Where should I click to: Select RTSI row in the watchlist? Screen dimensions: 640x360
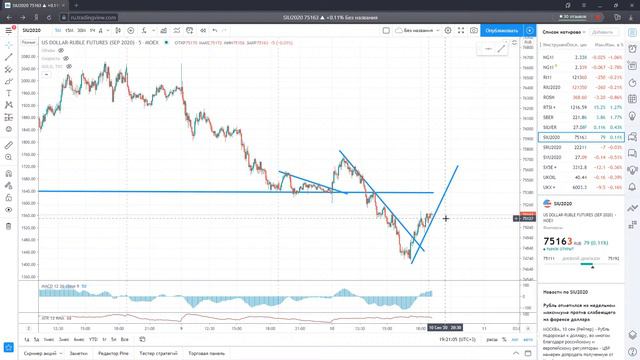click(x=581, y=107)
